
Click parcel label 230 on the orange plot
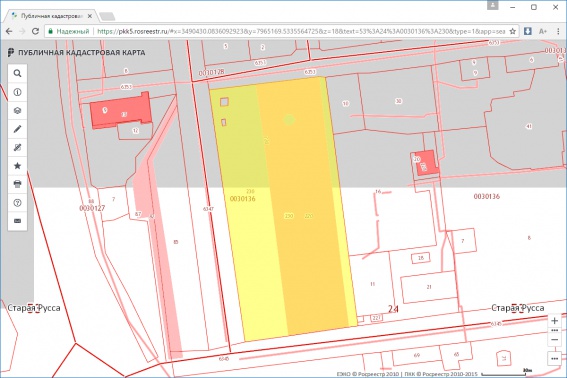[289, 216]
